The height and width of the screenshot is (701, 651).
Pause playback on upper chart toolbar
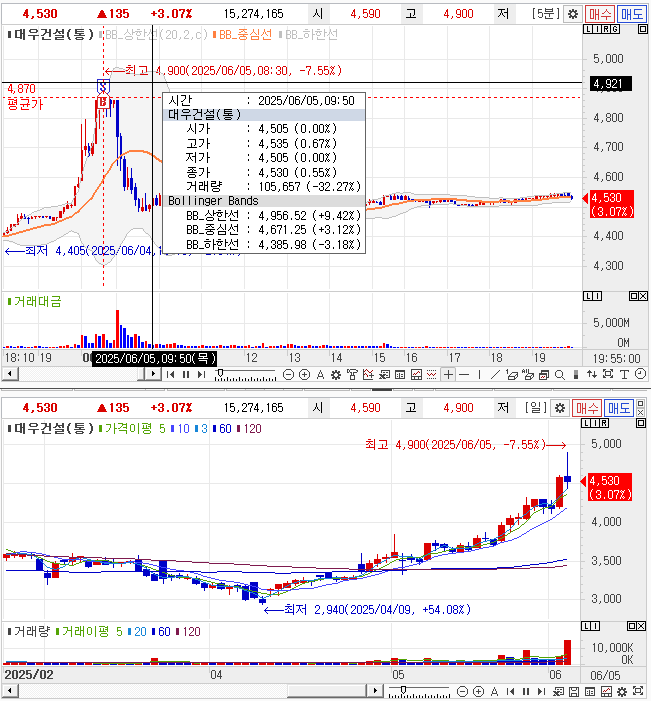pyautogui.click(x=186, y=375)
